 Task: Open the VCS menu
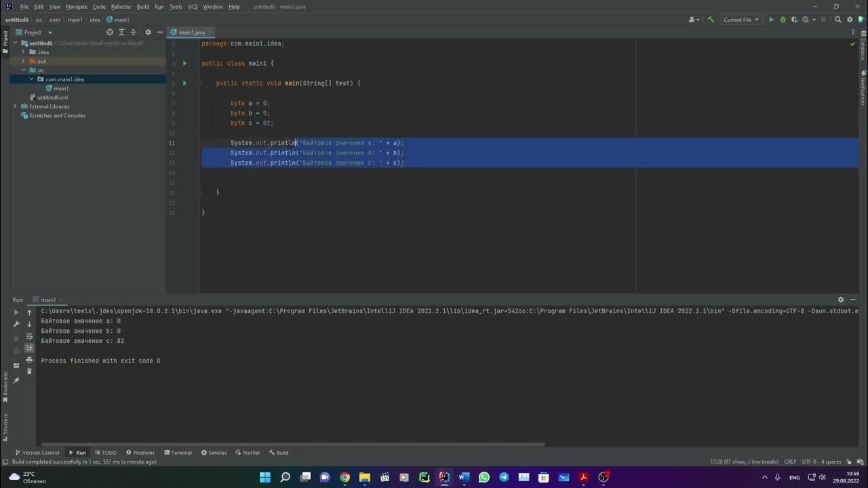tap(193, 7)
